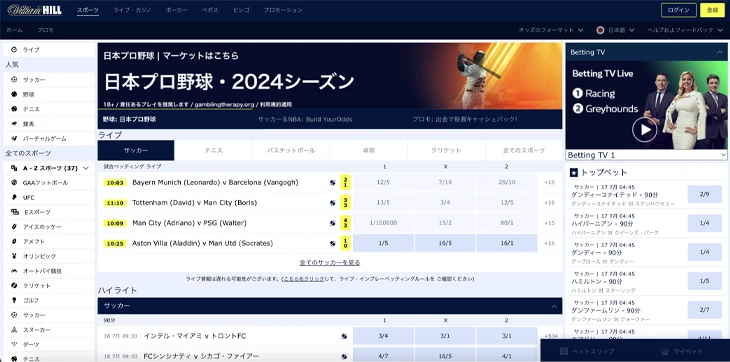Select the Eスポーツ icon

(14, 212)
